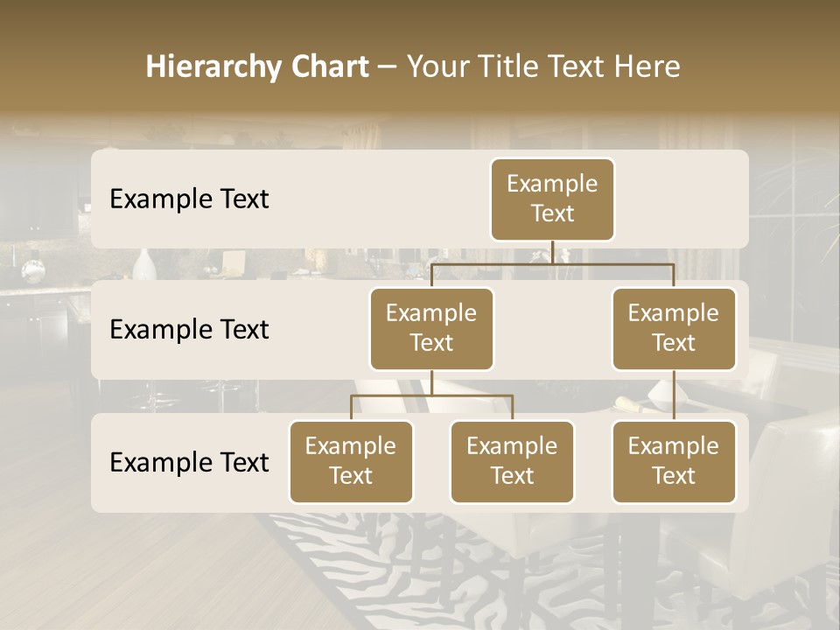Select the right box in the second level
The image size is (840, 630).
coord(674,328)
